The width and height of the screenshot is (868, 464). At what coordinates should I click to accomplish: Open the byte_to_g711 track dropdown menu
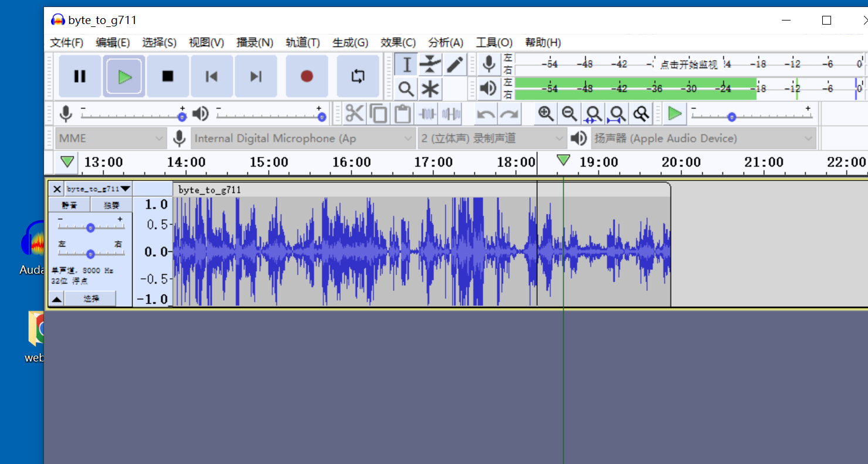99,189
